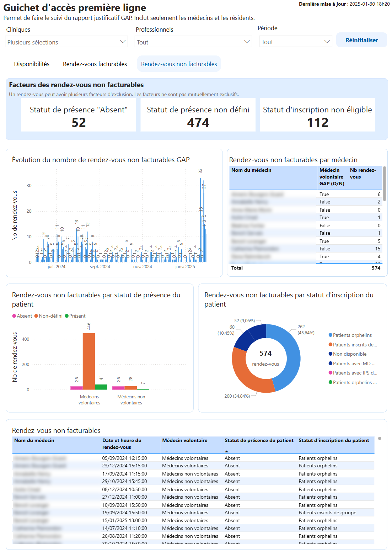Select the orange bar labeled 28

[x=131, y=388]
